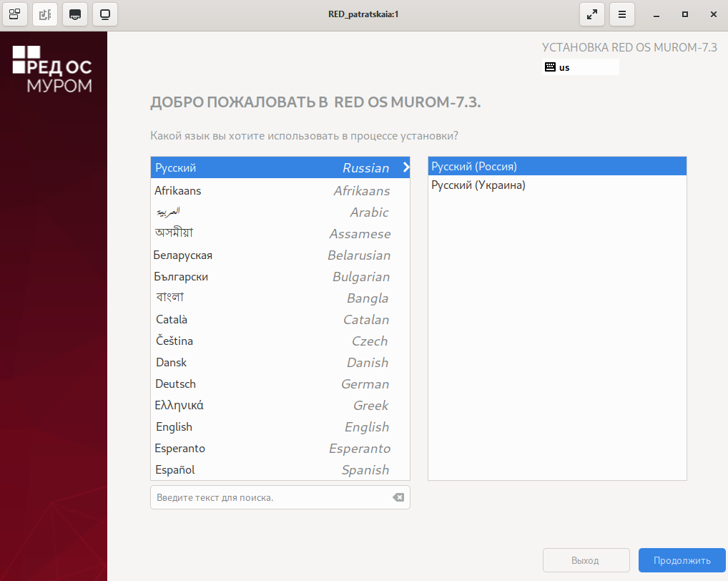The image size is (728, 581).
Task: Click the keyboard layout icon next to us
Action: (550, 67)
